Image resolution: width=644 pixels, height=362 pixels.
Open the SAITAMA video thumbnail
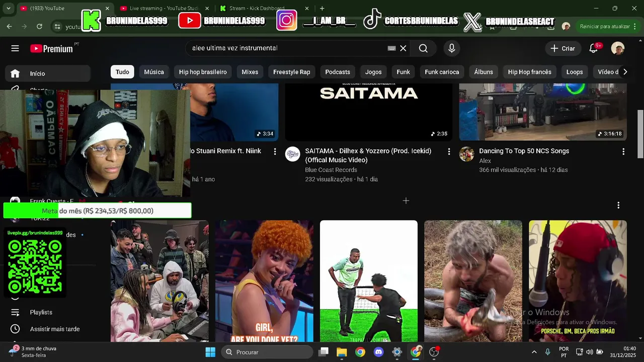(x=369, y=112)
